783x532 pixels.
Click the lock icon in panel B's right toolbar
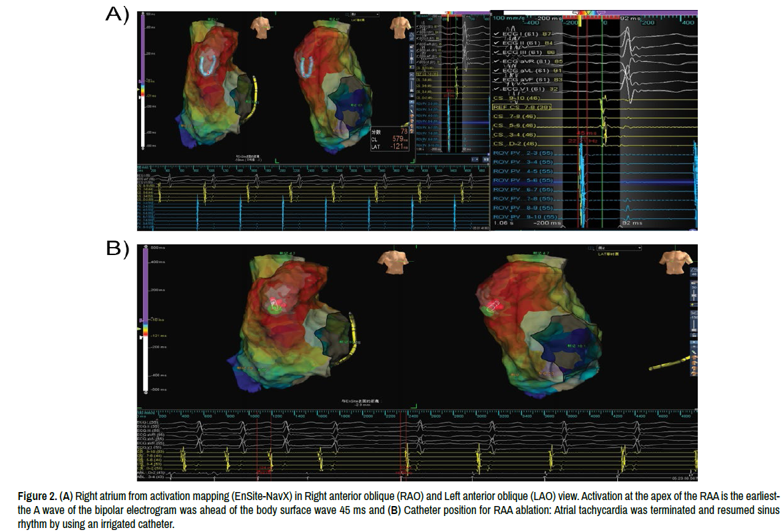coord(694,335)
